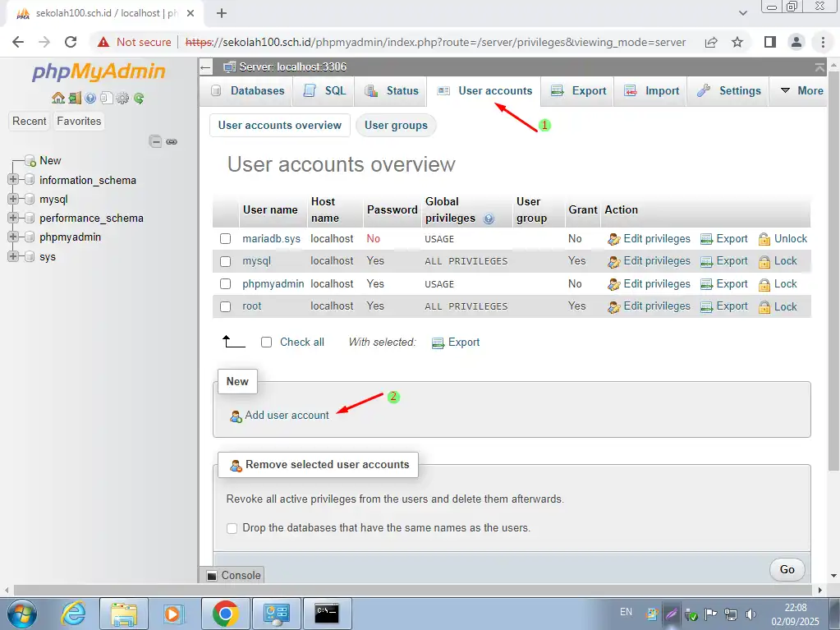Click the log out door icon
The height and width of the screenshot is (630, 840).
point(75,98)
